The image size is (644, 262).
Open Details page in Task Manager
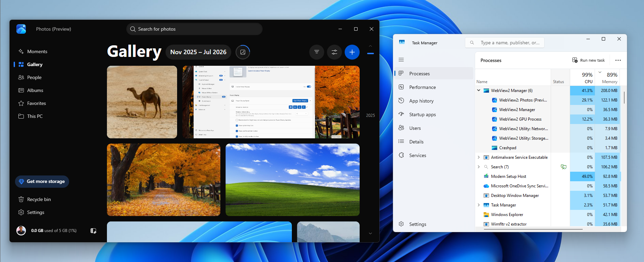click(434, 142)
